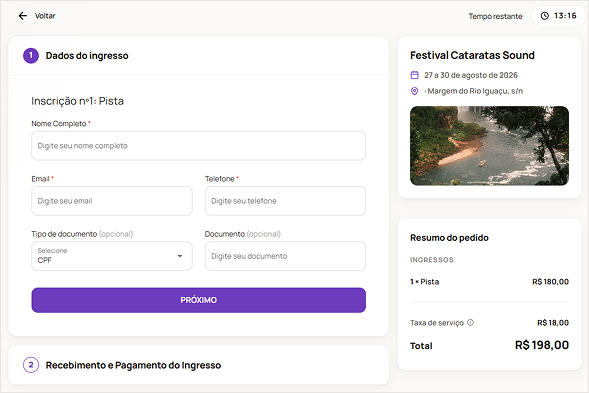Click the INGRESSOS label
This screenshot has height=393, width=589.
432,260
